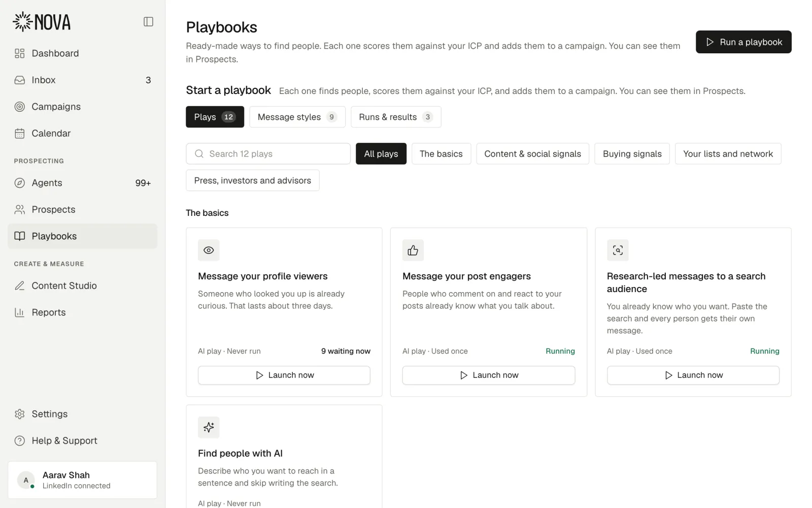The height and width of the screenshot is (508, 812).
Task: Click the Campaigns target icon
Action: (20, 107)
